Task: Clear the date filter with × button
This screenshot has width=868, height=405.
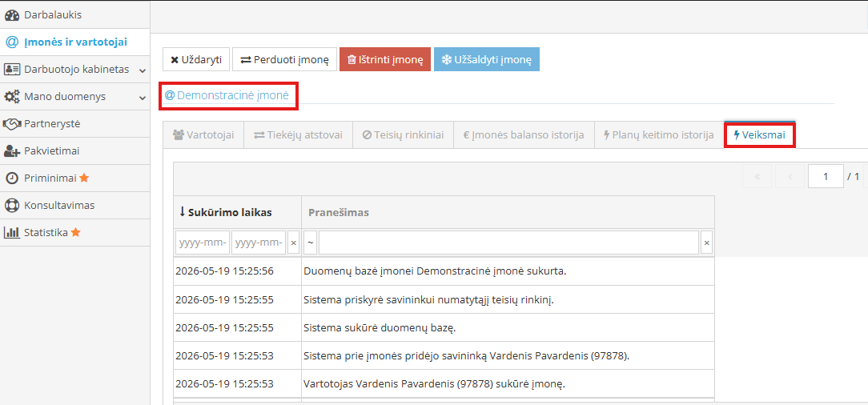Action: click(293, 243)
